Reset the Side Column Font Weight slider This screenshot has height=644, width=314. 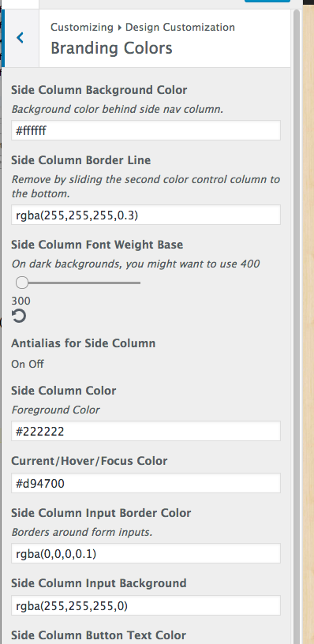(19, 316)
